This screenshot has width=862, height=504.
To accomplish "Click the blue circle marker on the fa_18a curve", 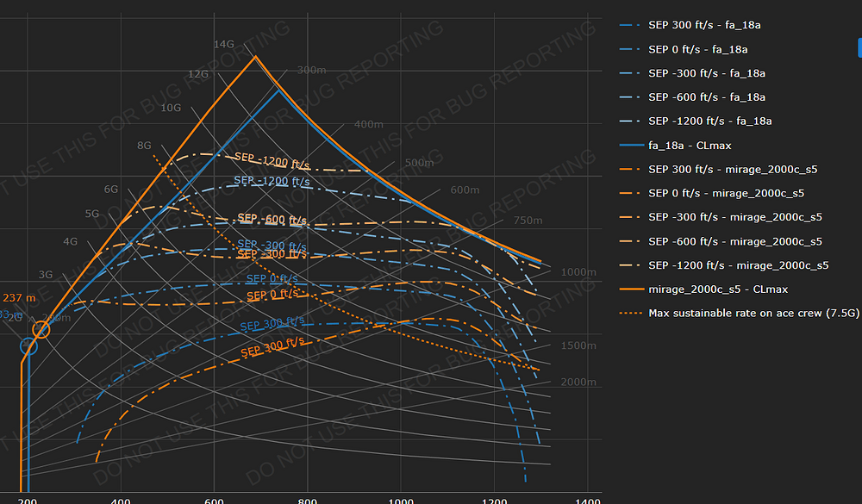I will tap(28, 346).
